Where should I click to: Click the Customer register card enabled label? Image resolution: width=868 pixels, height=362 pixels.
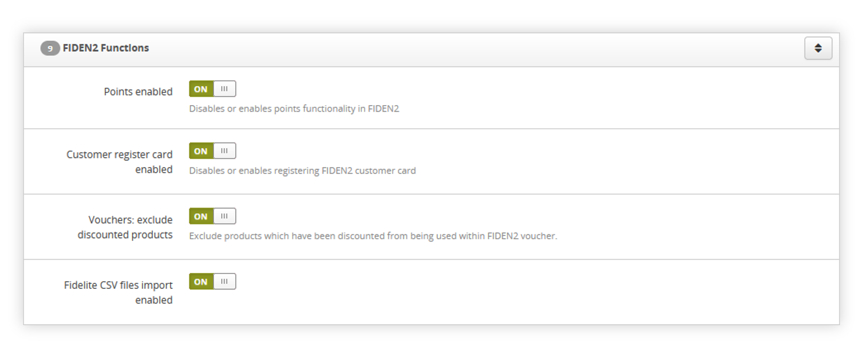point(119,162)
